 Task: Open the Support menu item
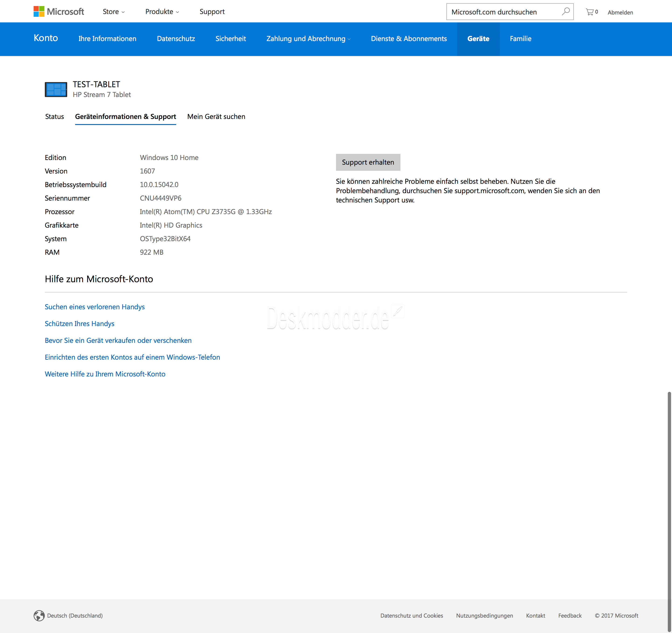(212, 12)
